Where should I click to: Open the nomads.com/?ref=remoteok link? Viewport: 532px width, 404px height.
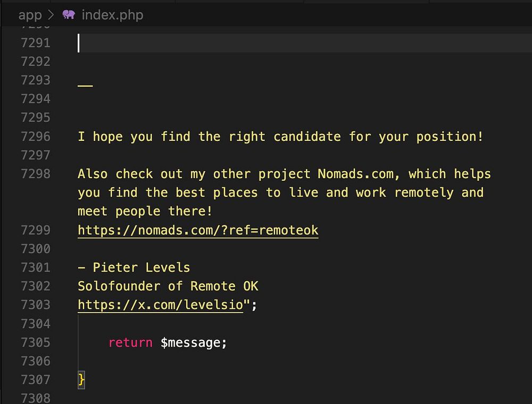point(198,230)
